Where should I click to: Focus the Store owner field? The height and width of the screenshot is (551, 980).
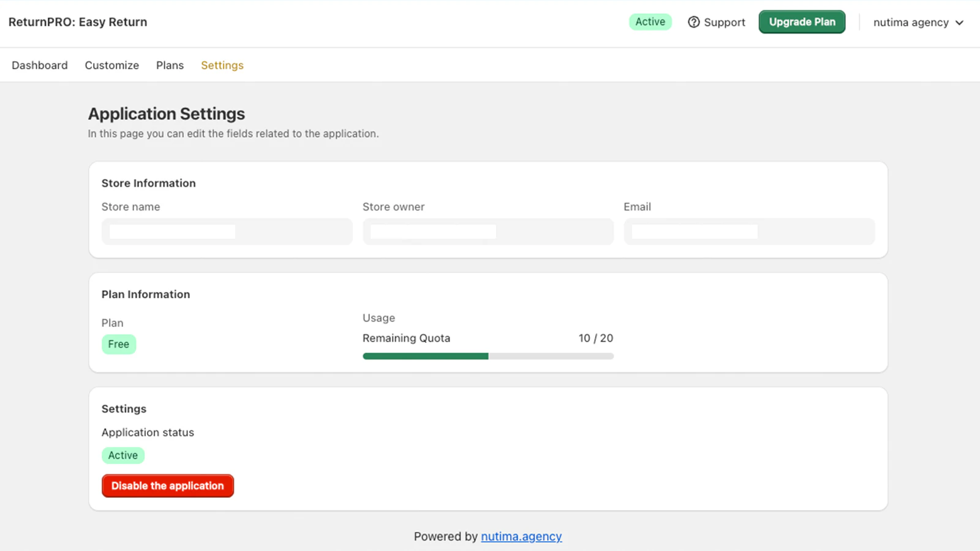tap(488, 231)
